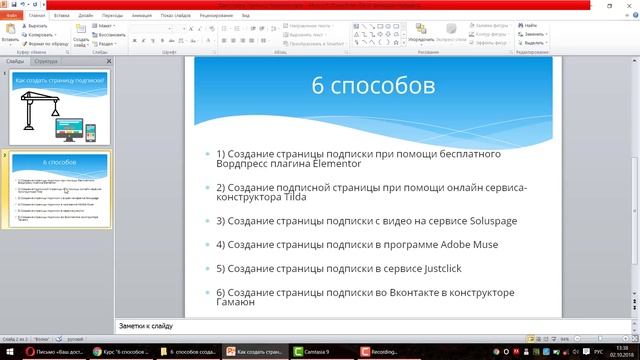This screenshot has height=360, width=640.
Task: Paste with the Вставить clipboard icon
Action: click(10, 29)
